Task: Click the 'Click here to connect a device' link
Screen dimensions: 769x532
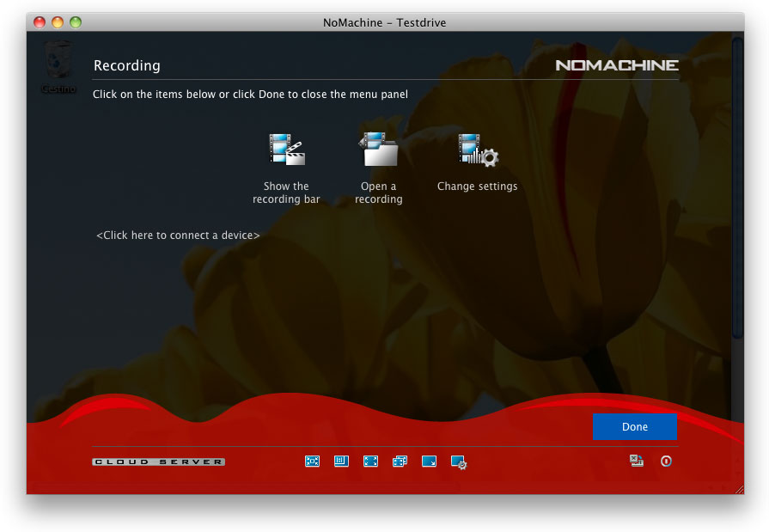Action: click(178, 235)
